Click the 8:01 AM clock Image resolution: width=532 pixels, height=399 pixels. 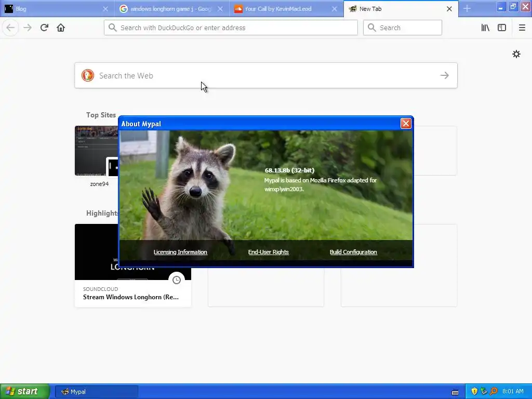coord(513,391)
